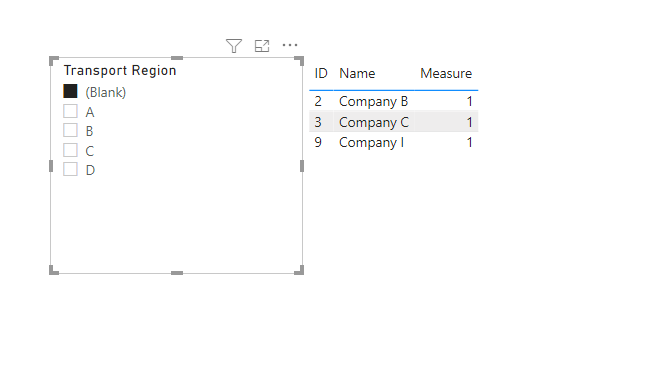Image resolution: width=661 pixels, height=388 pixels.
Task: Grab the slicer's top-left corner resize handle
Action: point(54,60)
